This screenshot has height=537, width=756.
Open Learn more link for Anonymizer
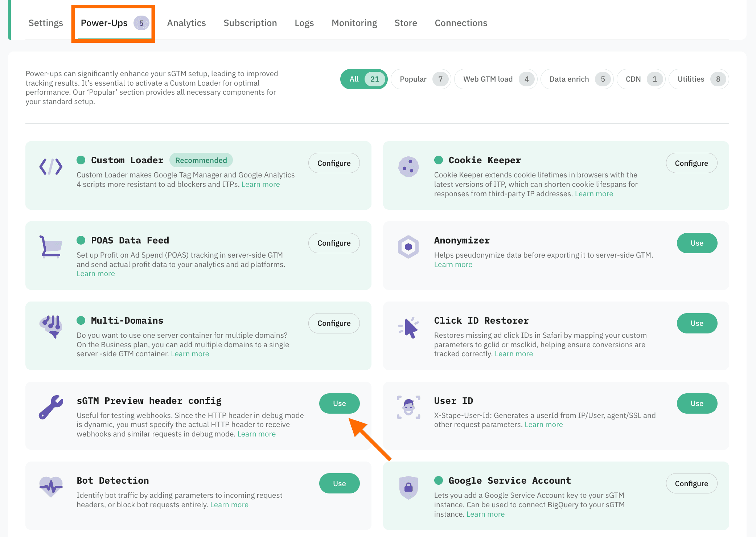pyautogui.click(x=453, y=265)
